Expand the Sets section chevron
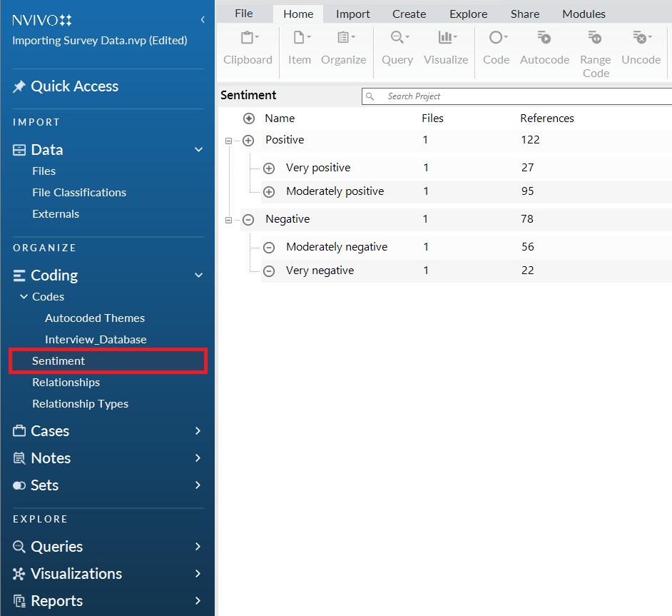The image size is (672, 616). [x=198, y=485]
